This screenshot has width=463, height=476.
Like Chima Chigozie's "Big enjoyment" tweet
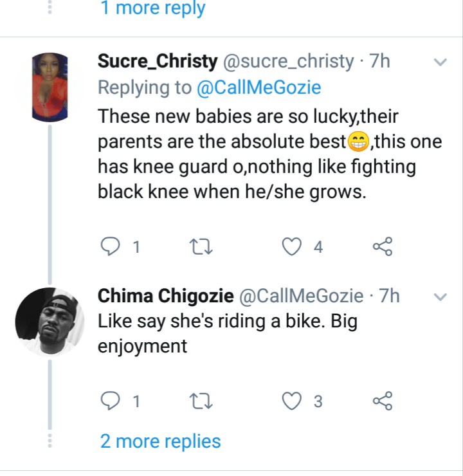click(x=292, y=401)
